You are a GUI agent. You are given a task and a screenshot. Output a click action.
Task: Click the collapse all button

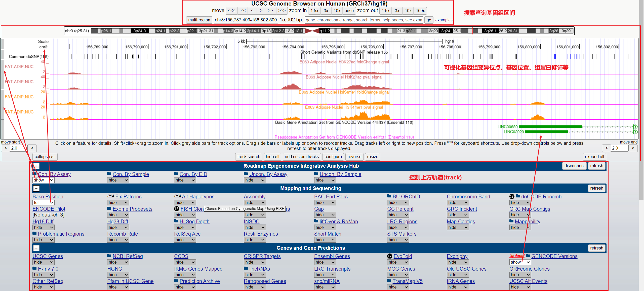point(45,157)
